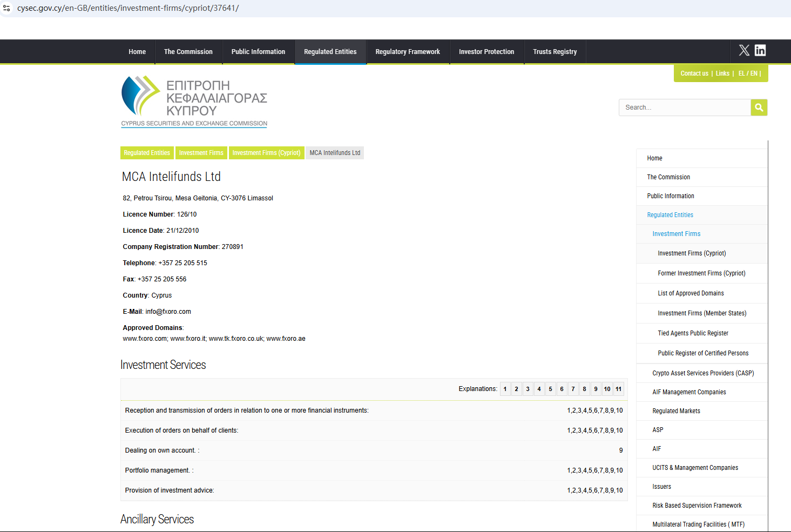791x532 pixels.
Task: Open Tied Agents Public Register
Action: tap(702, 333)
